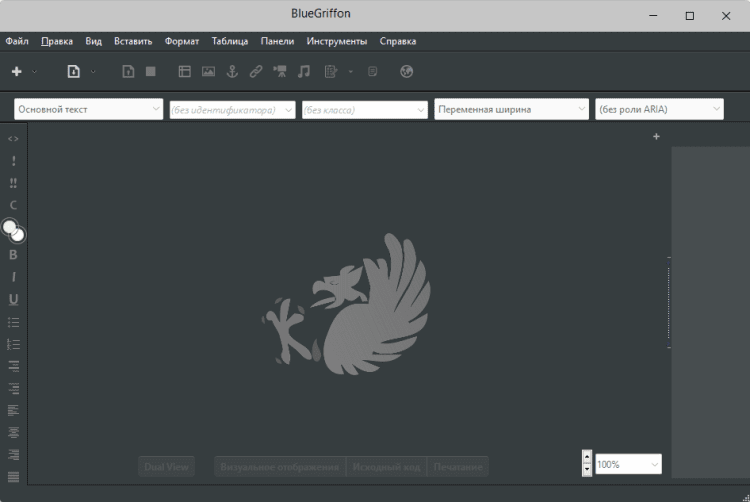This screenshot has width=750, height=502.
Task: Justify text via the bottom sidebar icon
Action: point(13,476)
